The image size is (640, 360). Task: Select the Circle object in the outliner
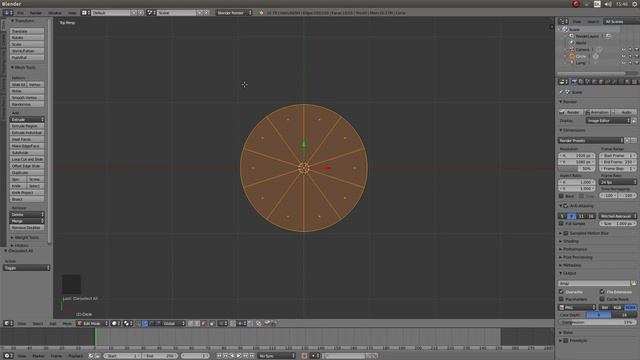[581, 56]
